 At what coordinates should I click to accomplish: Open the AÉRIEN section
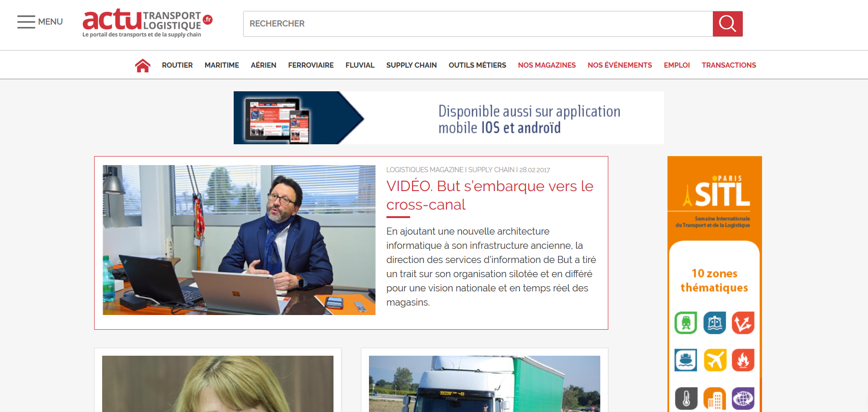click(263, 65)
